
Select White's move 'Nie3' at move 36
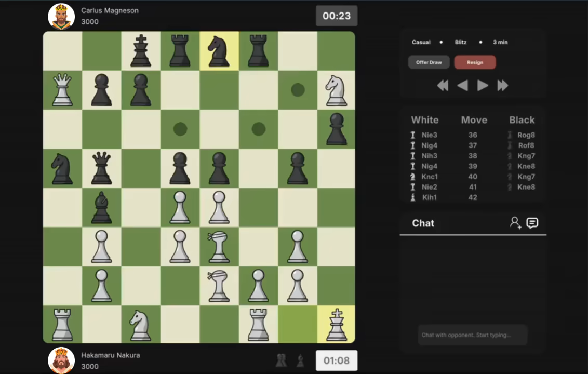click(x=429, y=135)
